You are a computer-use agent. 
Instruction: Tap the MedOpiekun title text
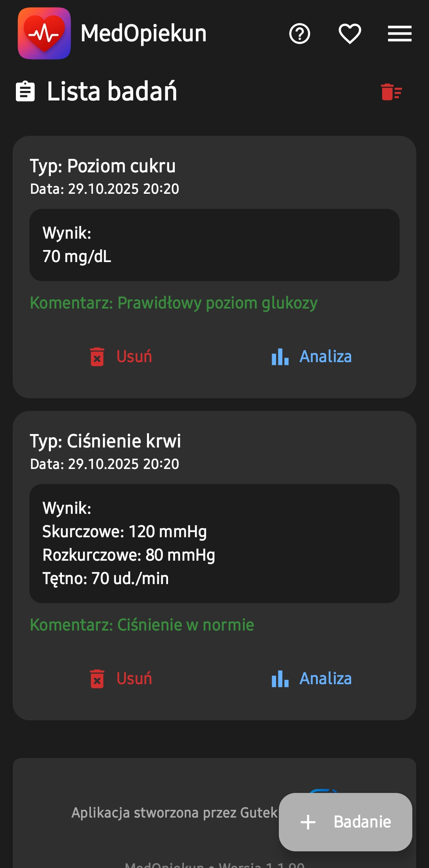tap(144, 33)
